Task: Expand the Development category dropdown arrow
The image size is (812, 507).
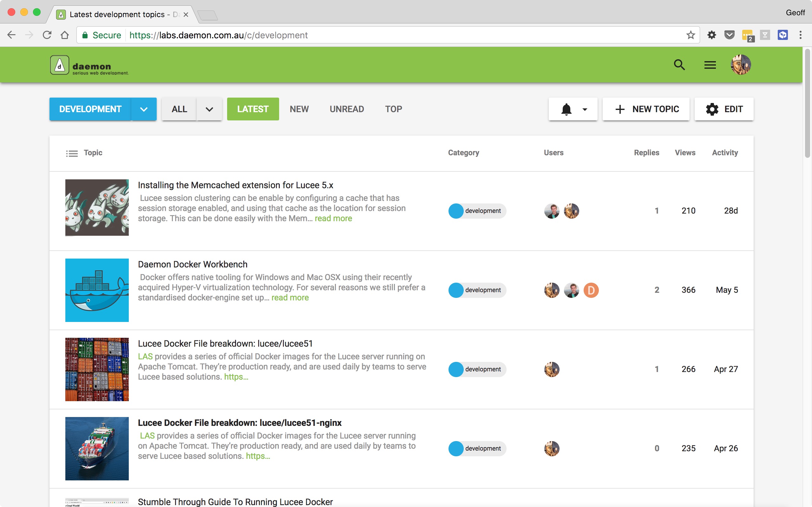Action: (x=144, y=109)
